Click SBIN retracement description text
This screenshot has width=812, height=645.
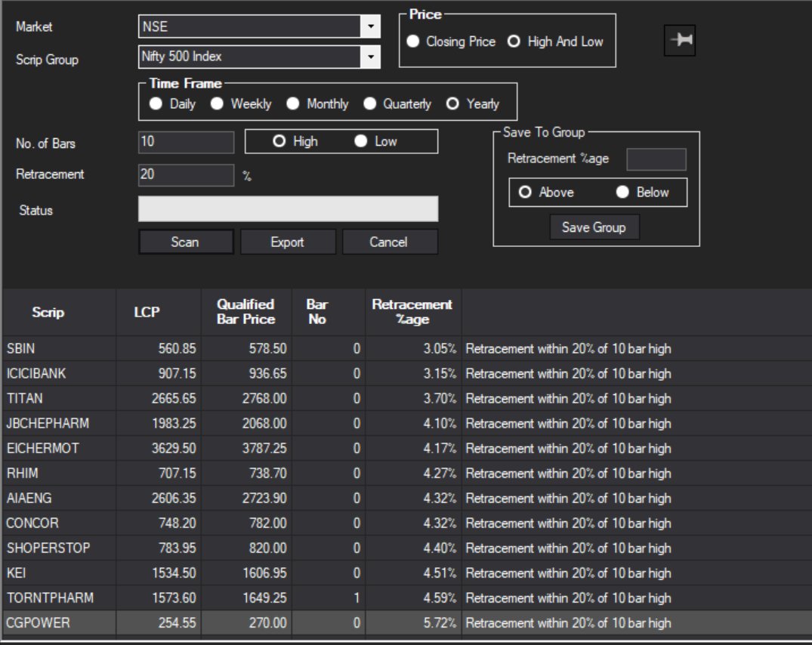click(568, 348)
